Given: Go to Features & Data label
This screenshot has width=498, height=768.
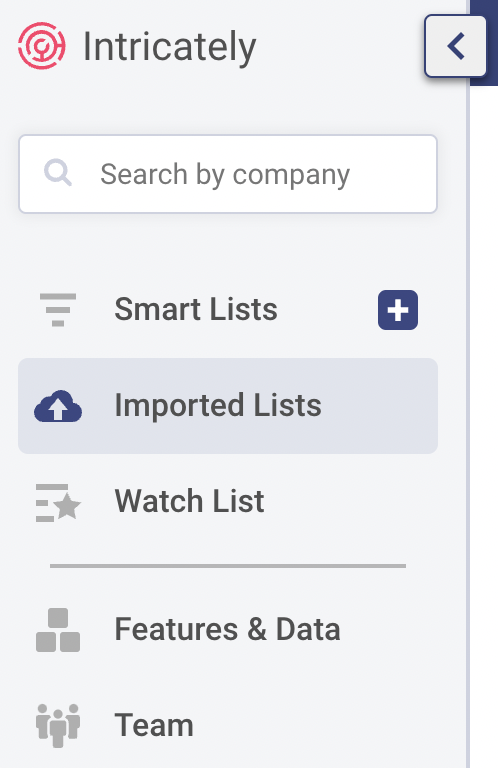Looking at the screenshot, I should tap(227, 629).
